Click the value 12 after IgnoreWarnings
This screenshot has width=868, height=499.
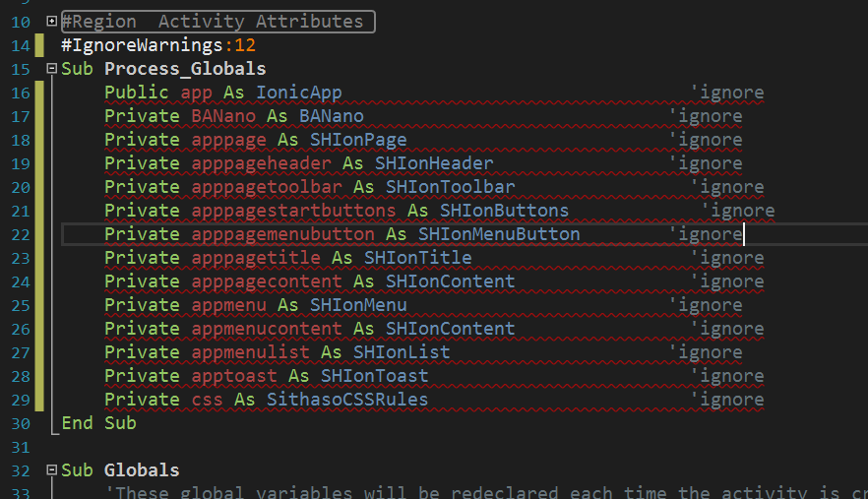click(245, 45)
